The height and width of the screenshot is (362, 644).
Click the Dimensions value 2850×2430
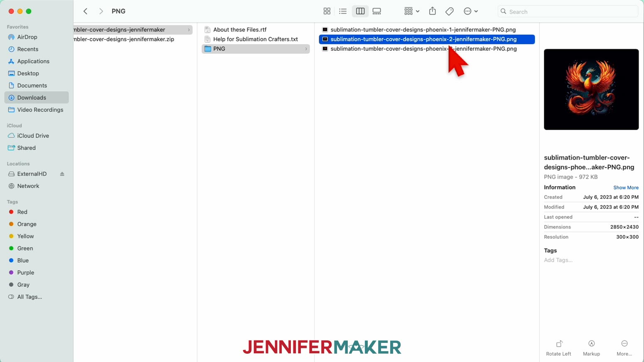[x=624, y=227]
